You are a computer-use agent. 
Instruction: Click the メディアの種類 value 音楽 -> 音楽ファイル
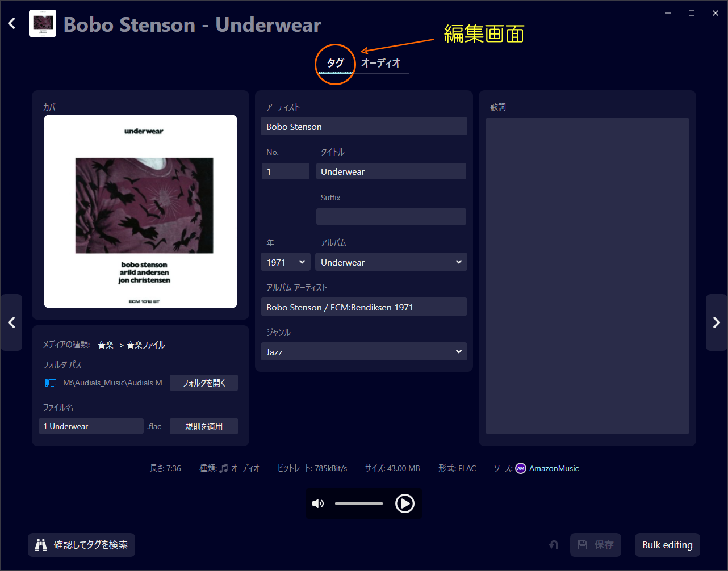[x=131, y=345]
